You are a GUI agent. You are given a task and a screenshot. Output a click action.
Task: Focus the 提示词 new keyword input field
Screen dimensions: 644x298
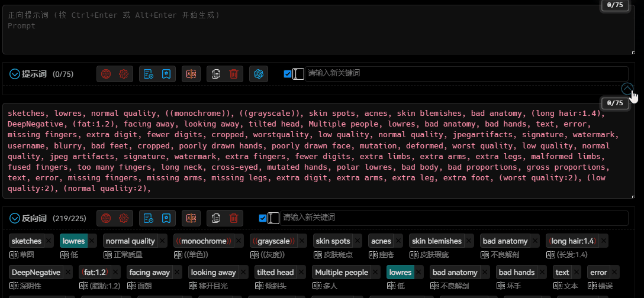coord(466,74)
